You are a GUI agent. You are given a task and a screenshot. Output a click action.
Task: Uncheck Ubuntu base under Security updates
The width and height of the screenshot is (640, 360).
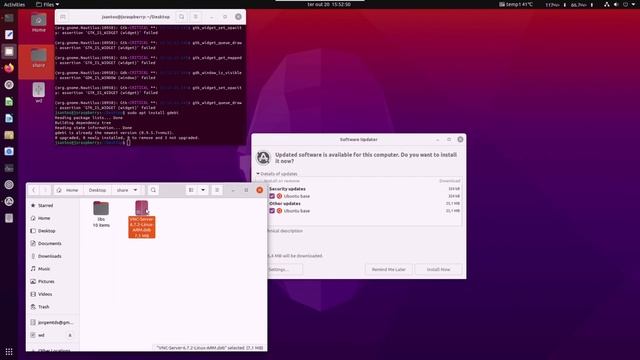[272, 196]
